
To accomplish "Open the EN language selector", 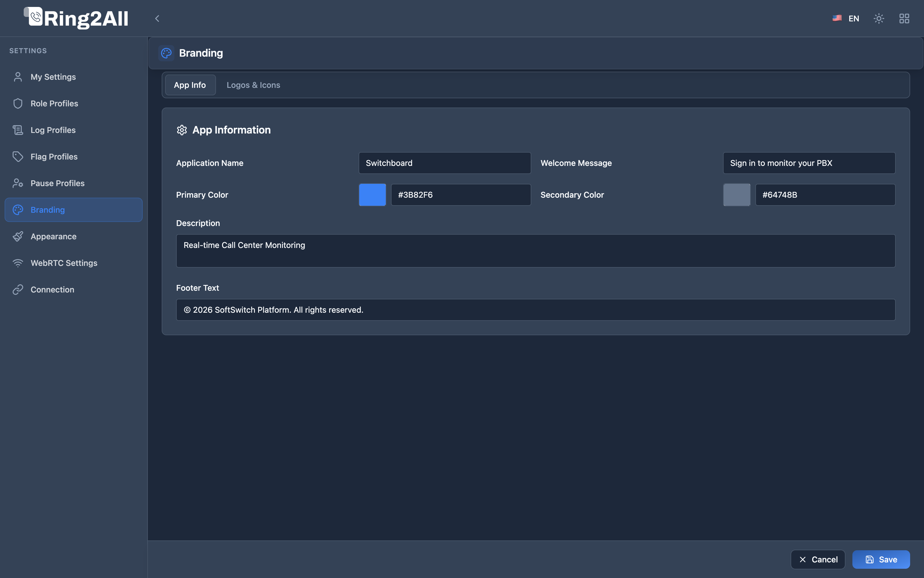I will click(846, 18).
